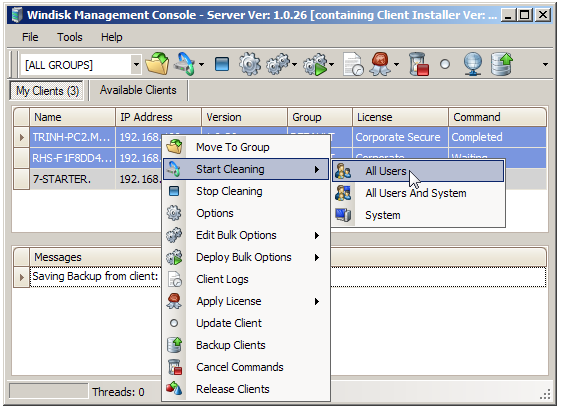
Task: Sort by the Version column header
Action: [245, 117]
